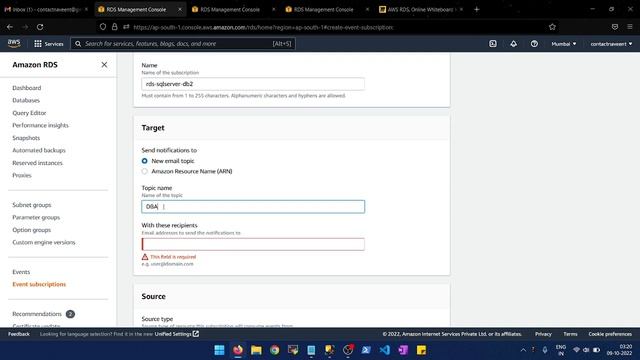This screenshot has height=360, width=640.
Task: Close the Amazon RDS side navigation
Action: click(x=104, y=64)
